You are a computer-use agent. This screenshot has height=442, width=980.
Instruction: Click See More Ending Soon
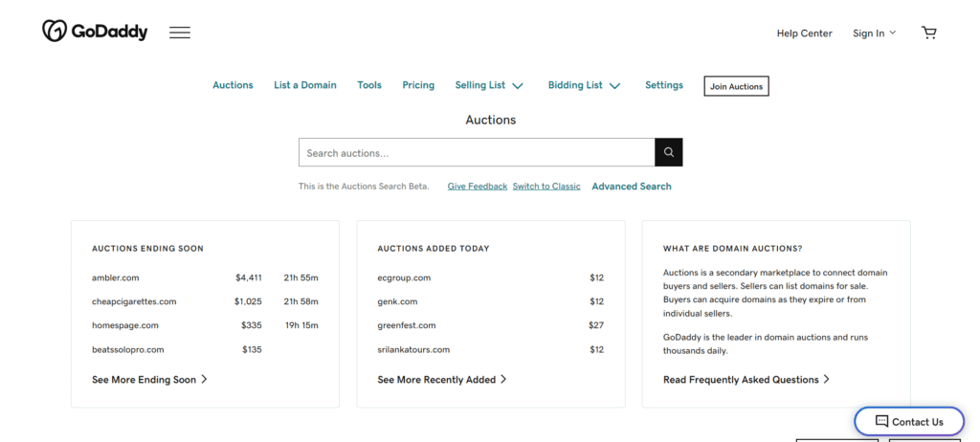[x=149, y=380]
